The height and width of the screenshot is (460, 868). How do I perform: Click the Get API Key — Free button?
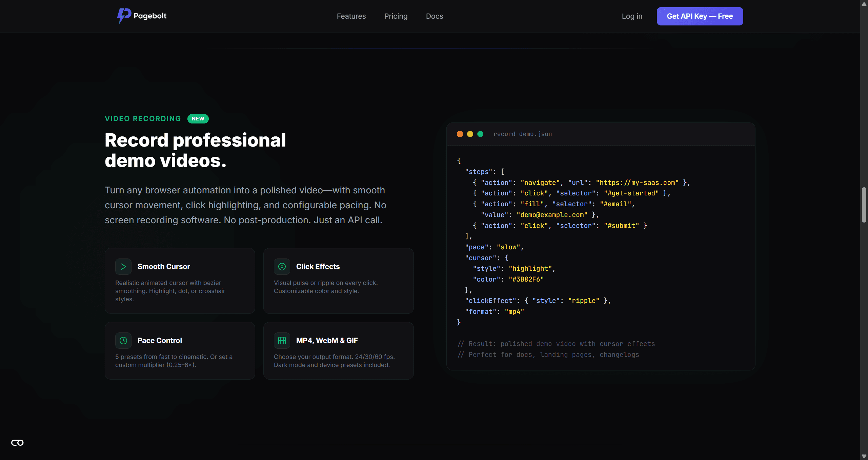(x=700, y=16)
